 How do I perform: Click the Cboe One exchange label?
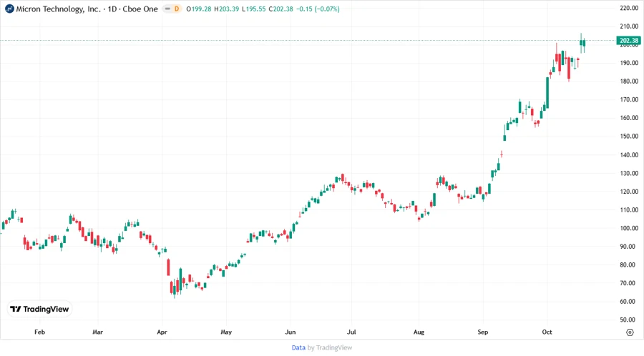pos(140,9)
